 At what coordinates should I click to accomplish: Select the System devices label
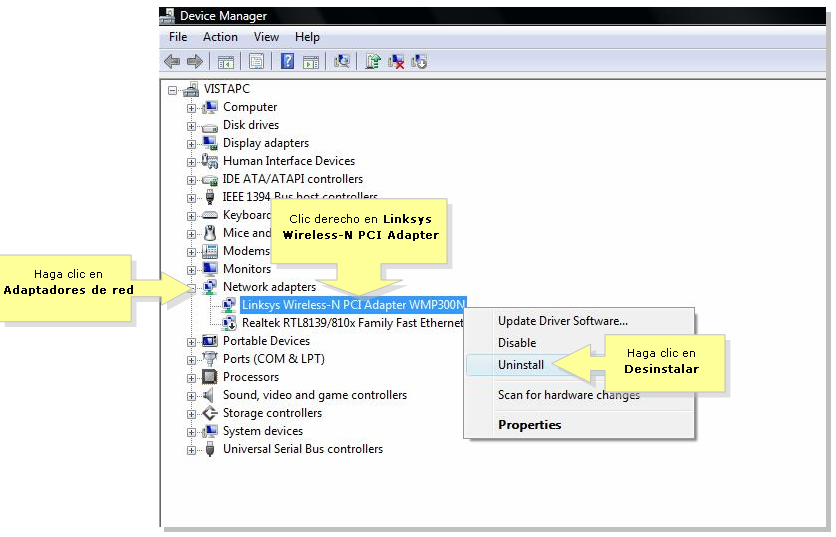pyautogui.click(x=263, y=431)
